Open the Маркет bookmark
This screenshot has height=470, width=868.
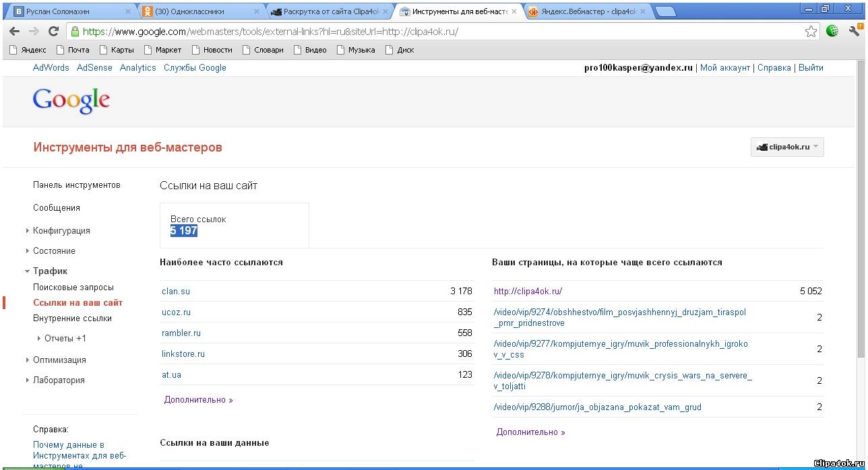[162, 50]
